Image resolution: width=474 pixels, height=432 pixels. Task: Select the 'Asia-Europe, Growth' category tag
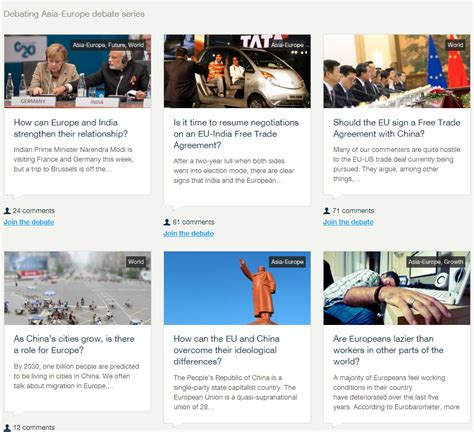tap(436, 262)
